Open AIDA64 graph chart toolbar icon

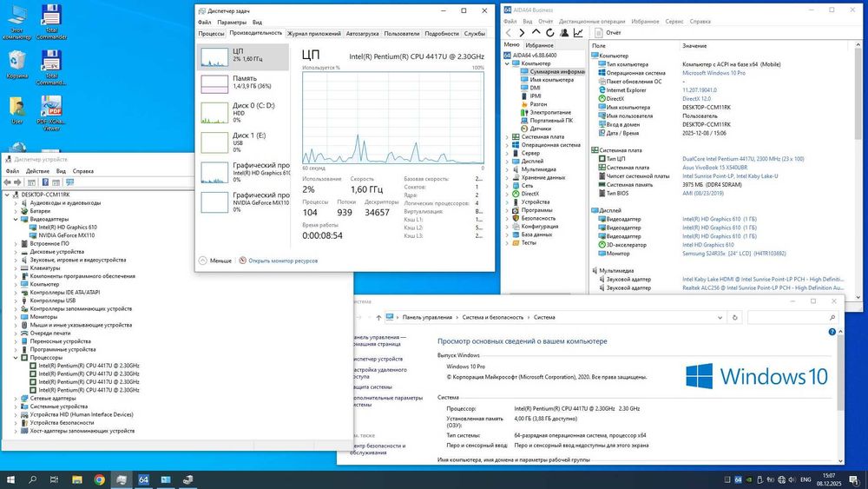coord(578,33)
